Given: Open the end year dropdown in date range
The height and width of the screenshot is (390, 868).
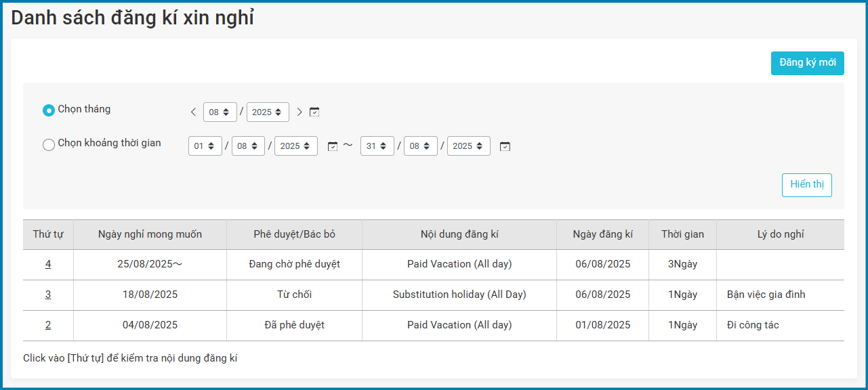Looking at the screenshot, I should (468, 146).
